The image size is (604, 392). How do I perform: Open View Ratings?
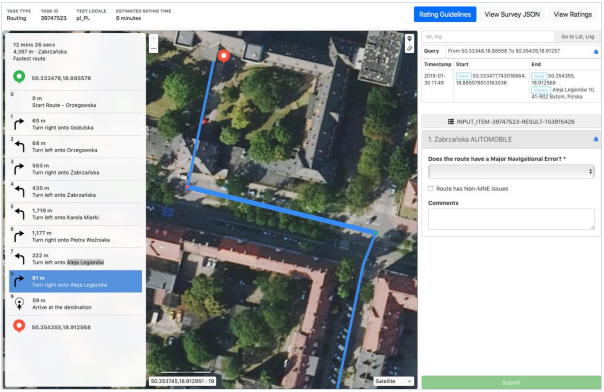(572, 15)
